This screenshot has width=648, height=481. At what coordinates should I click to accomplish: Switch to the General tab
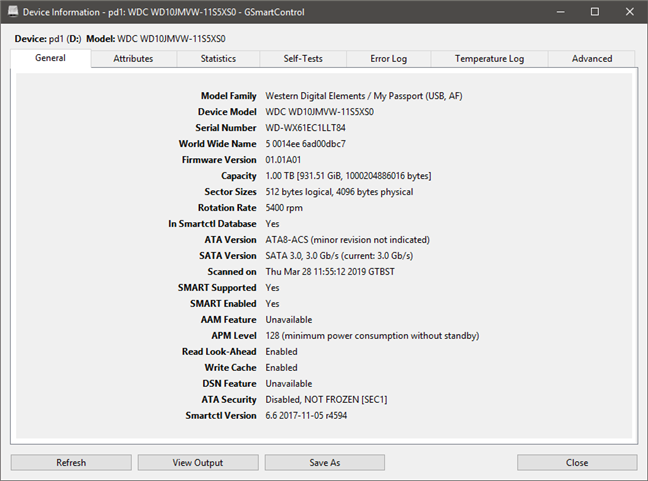coord(50,59)
